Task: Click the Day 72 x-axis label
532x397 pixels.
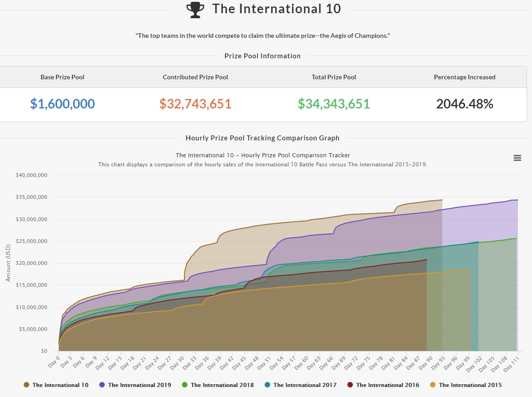Action: point(350,363)
